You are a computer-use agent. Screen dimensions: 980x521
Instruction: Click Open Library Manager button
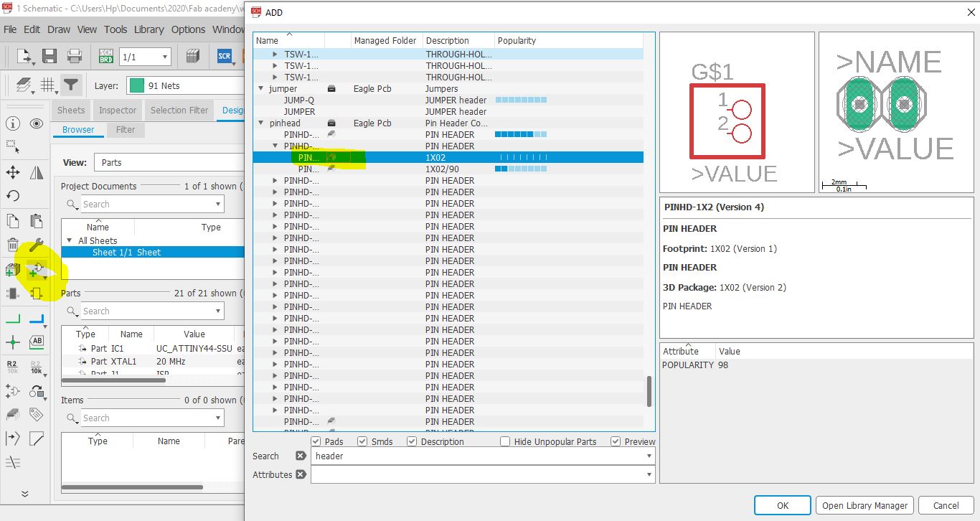865,505
